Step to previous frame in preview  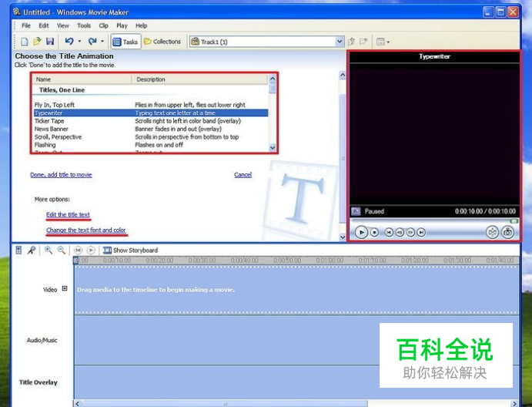(x=400, y=232)
